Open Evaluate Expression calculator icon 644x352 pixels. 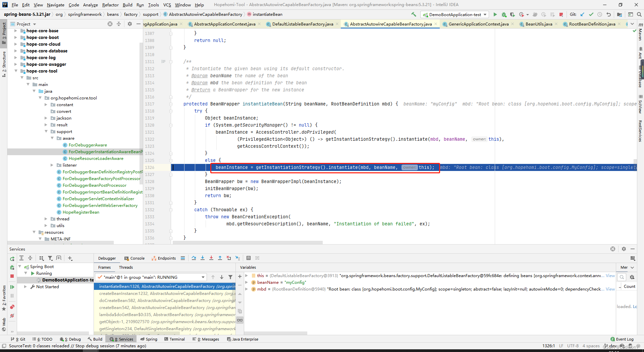click(249, 258)
